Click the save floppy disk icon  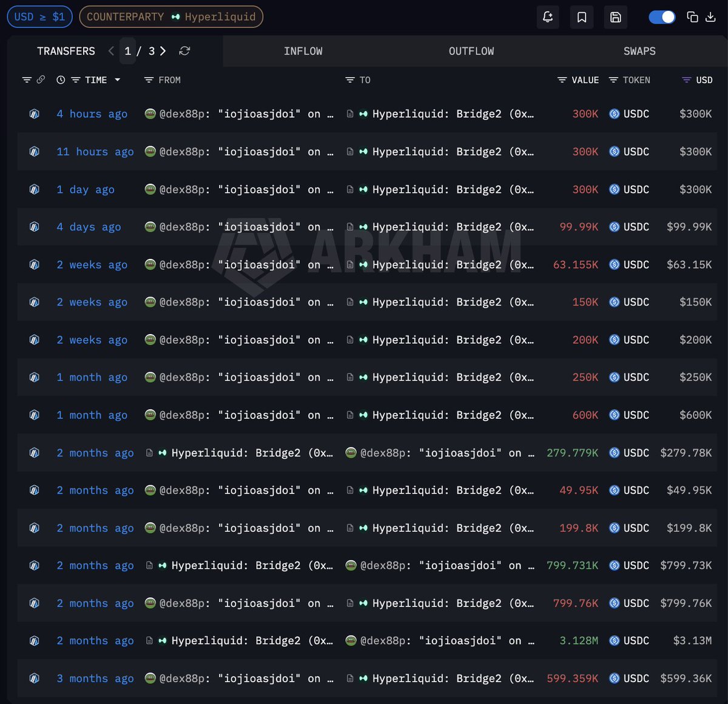coord(616,17)
